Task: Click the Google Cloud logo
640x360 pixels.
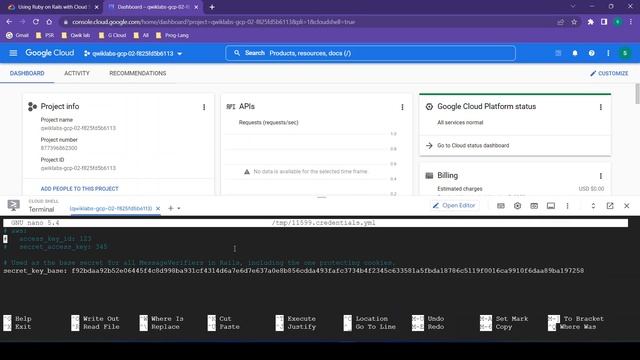Action: [49, 53]
